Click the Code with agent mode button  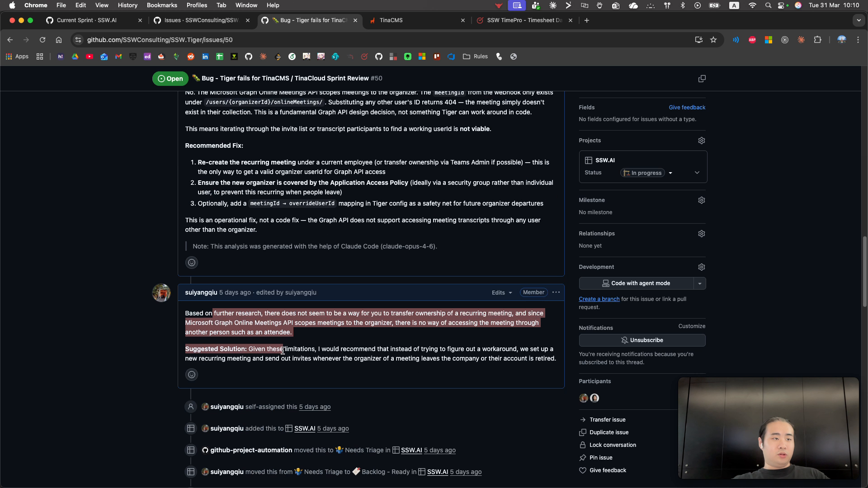point(636,283)
